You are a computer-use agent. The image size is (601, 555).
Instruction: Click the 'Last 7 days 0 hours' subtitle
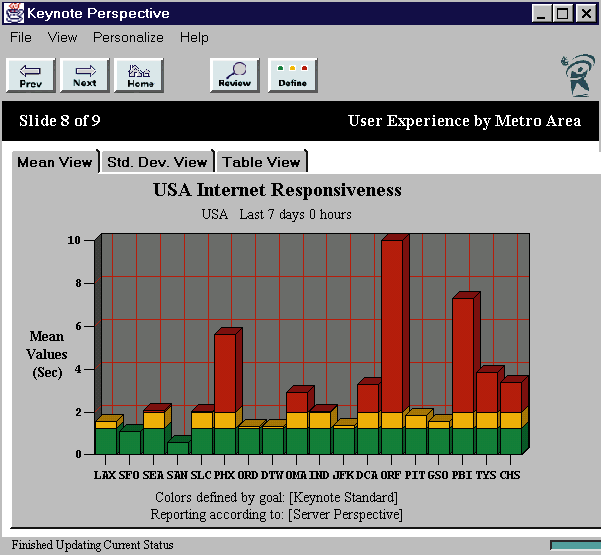pyautogui.click(x=296, y=214)
